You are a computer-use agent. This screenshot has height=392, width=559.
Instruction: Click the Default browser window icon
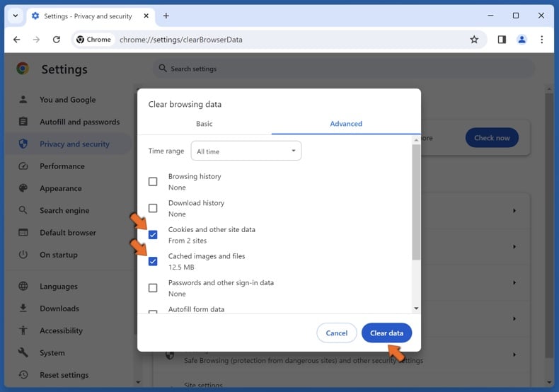pyautogui.click(x=23, y=232)
